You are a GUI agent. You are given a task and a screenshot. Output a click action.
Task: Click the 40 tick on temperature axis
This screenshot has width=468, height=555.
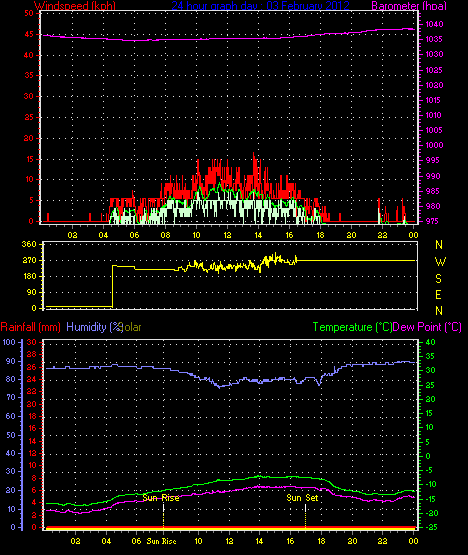[x=430, y=342]
